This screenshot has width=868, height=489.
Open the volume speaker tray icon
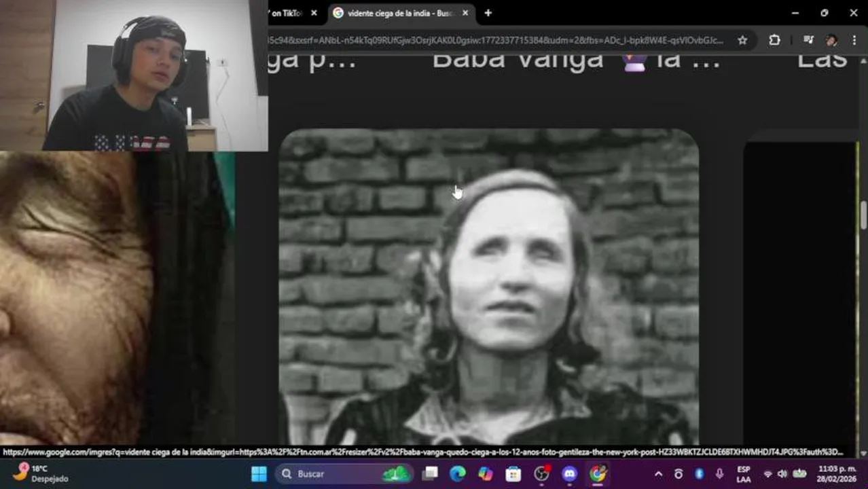tap(782, 474)
